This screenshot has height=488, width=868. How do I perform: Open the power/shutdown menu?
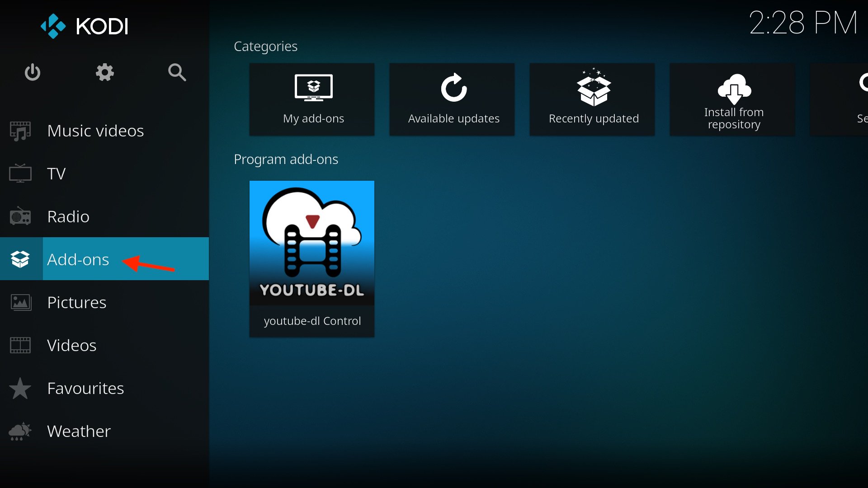coord(32,72)
